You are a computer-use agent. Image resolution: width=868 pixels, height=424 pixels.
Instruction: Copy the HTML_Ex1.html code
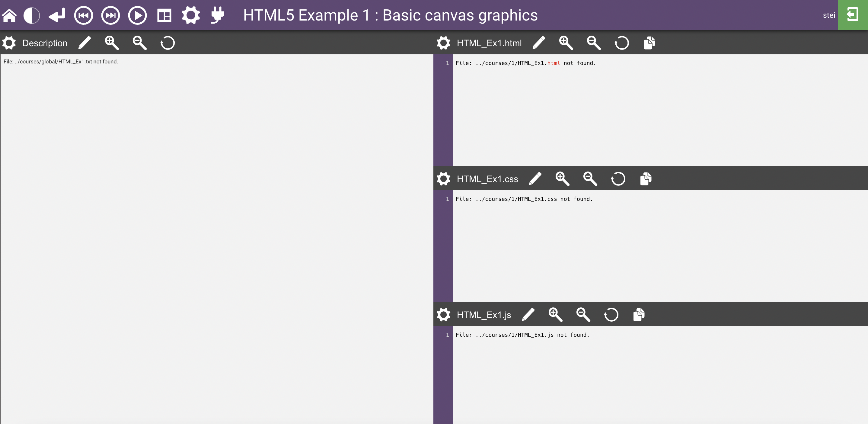click(649, 43)
